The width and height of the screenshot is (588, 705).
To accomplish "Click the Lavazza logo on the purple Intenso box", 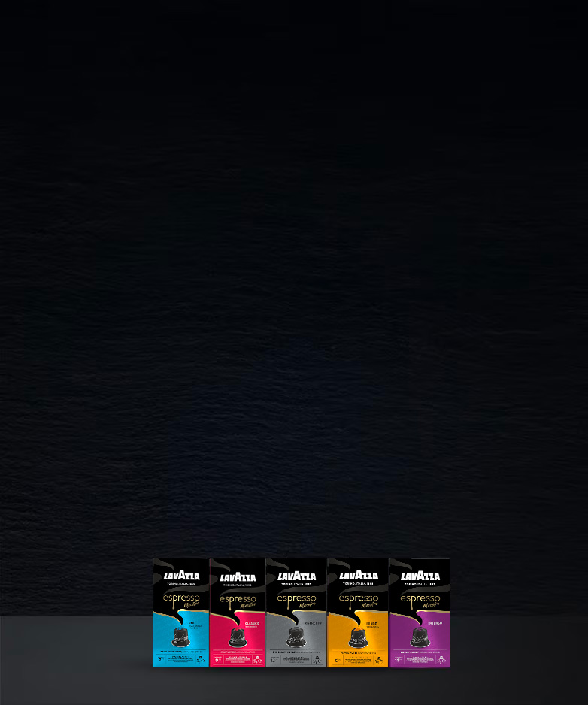I will (420, 576).
